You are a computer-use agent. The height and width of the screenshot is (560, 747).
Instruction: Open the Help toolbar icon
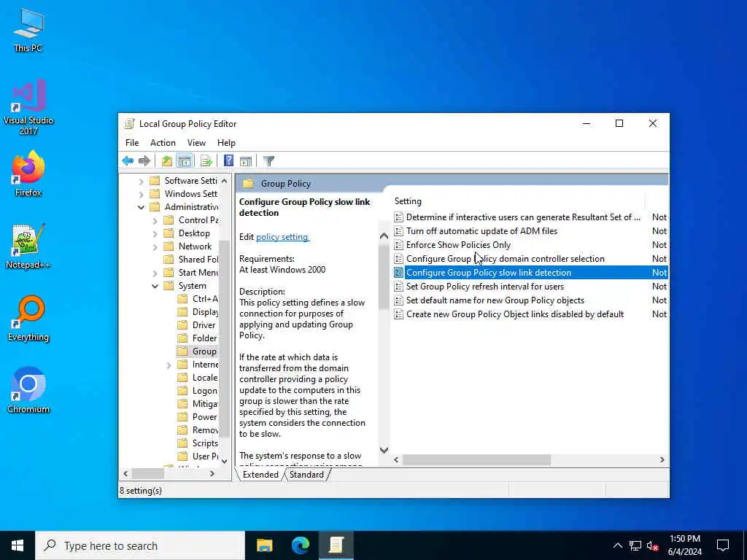[228, 161]
